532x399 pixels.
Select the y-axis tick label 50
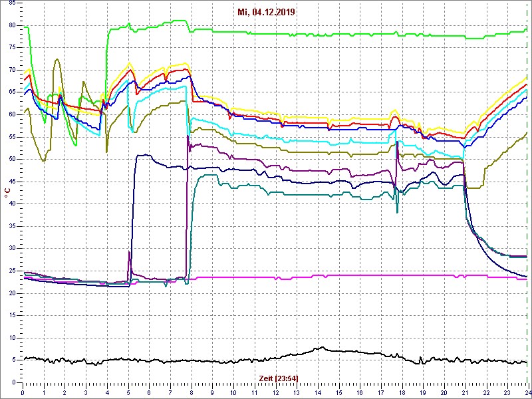click(x=12, y=160)
